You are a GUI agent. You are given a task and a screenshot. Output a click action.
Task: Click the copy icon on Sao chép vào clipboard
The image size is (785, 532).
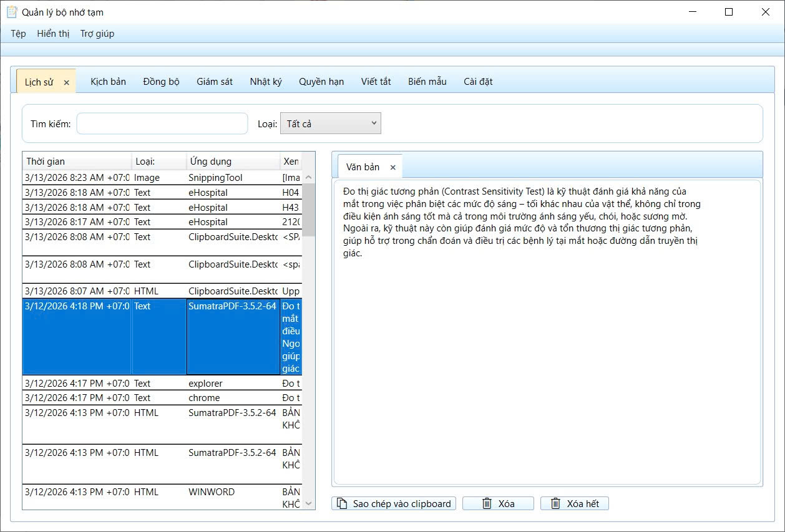[341, 504]
